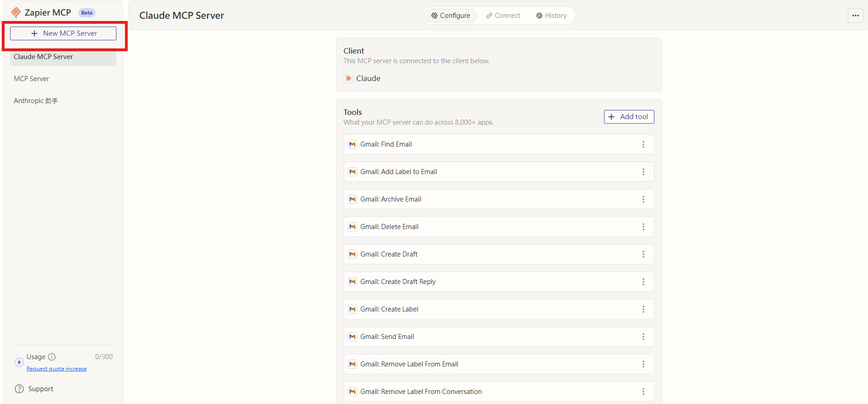Click the usage lightning bolt icon
This screenshot has width=868, height=404.
point(19,362)
